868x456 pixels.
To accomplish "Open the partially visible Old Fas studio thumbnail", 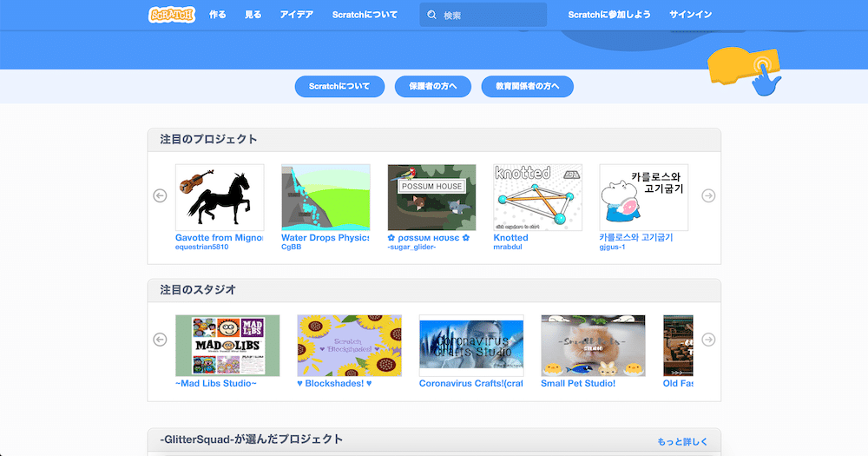I will (678, 346).
